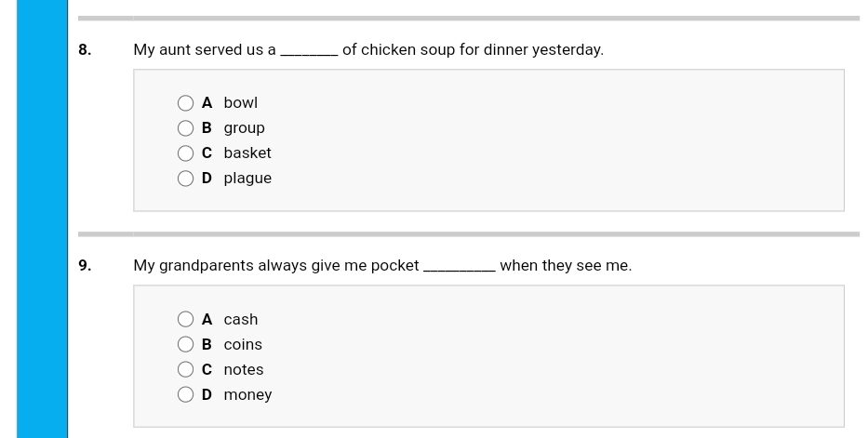The image size is (868, 438).
Task: Click the 'coins' answer text
Action: coord(243,345)
